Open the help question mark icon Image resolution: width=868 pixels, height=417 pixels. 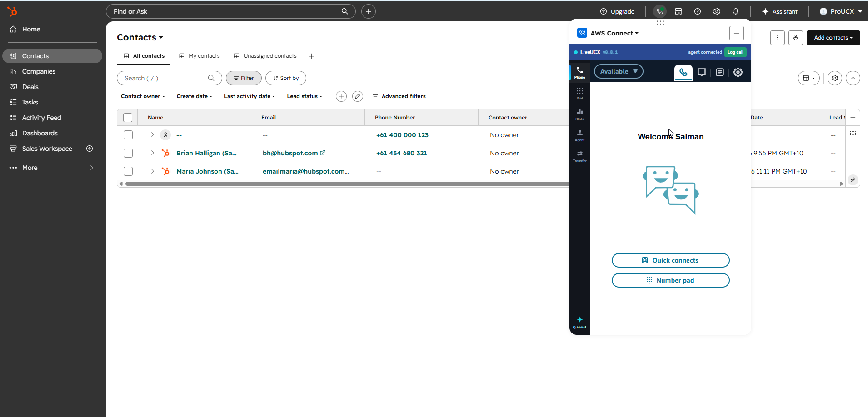698,11
